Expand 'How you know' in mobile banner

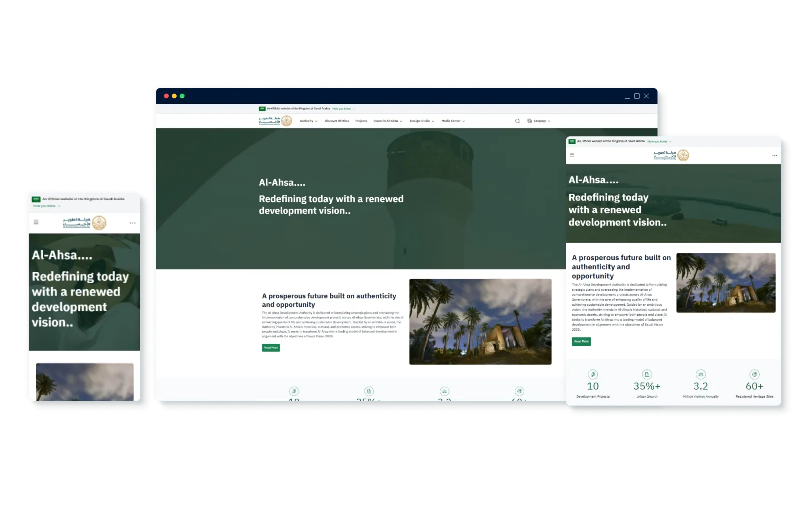point(47,206)
